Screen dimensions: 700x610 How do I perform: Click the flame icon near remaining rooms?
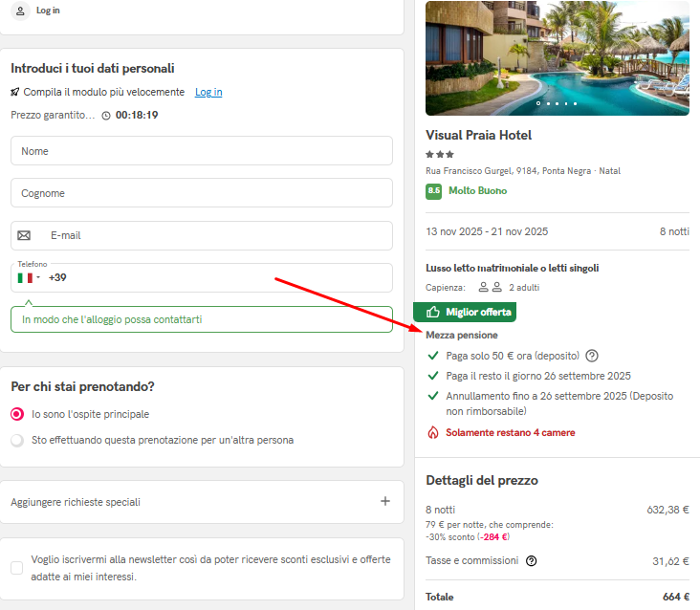coord(432,432)
